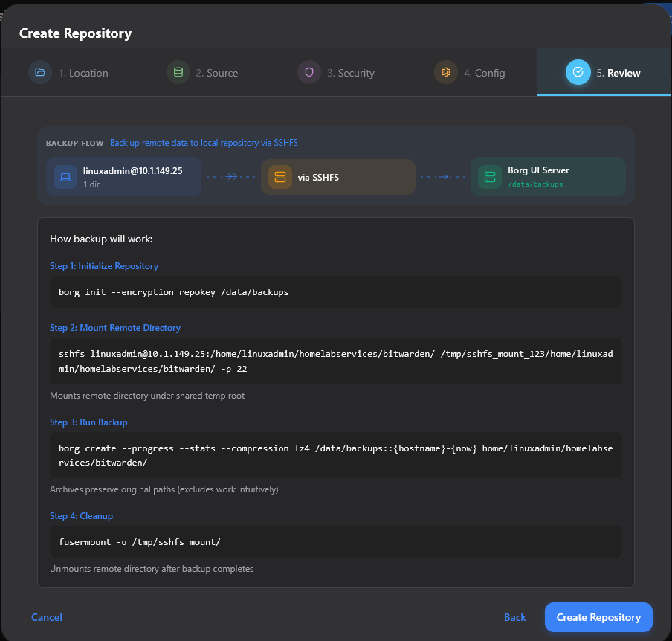672x641 pixels.
Task: Click the Config step gear icon
Action: click(445, 72)
